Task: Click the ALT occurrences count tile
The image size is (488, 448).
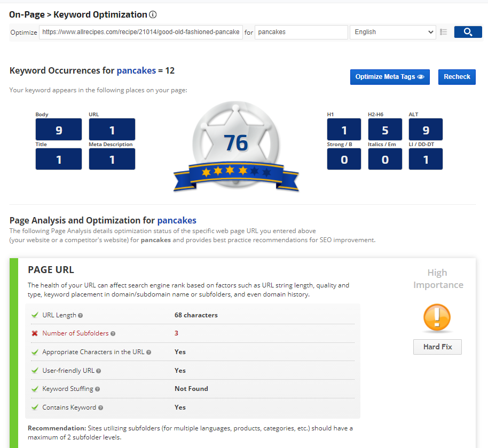Action: [x=426, y=130]
